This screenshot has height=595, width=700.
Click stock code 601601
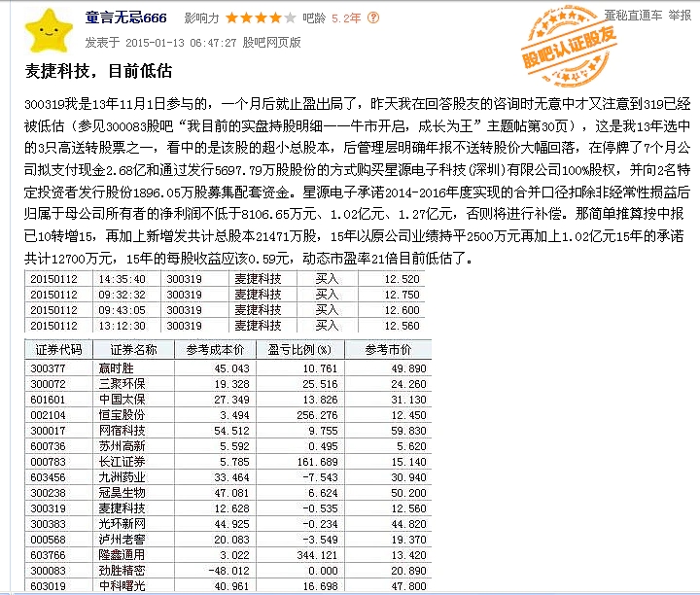[48, 400]
